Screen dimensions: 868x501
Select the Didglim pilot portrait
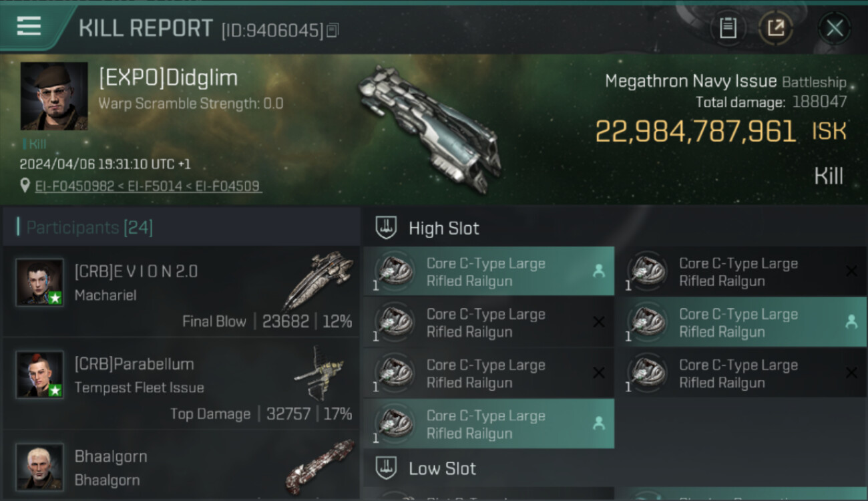[54, 96]
